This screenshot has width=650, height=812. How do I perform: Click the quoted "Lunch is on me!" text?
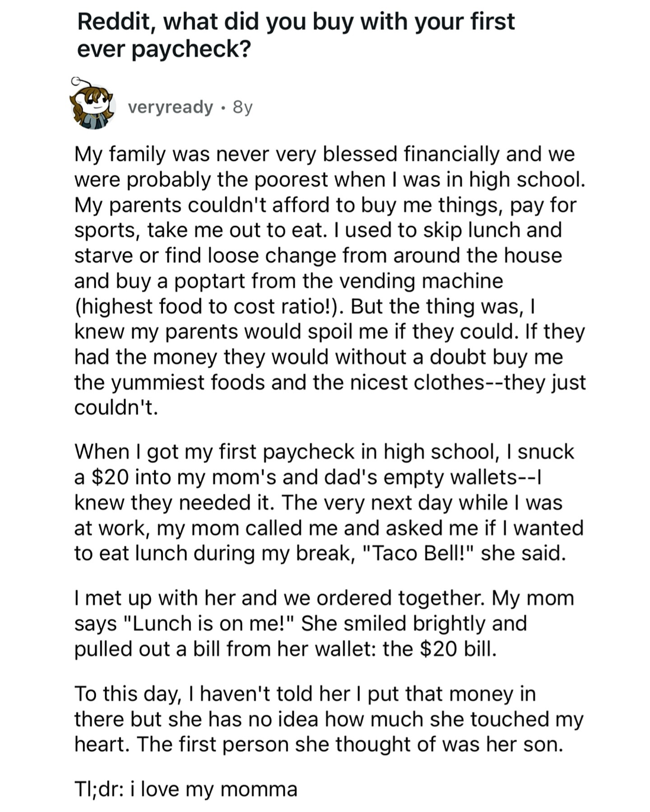pyautogui.click(x=208, y=623)
